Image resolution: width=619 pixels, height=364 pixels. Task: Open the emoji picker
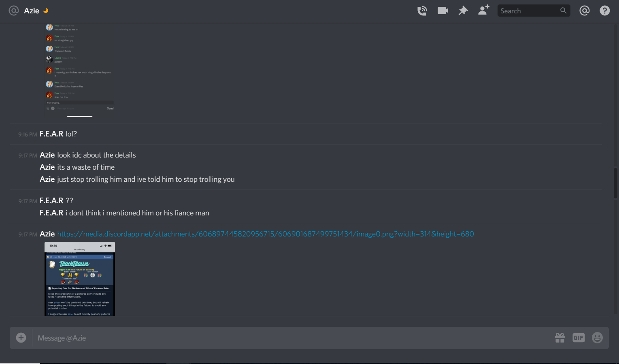[597, 338]
